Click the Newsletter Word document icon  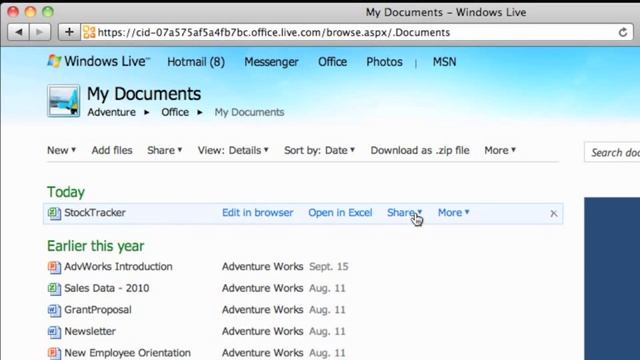(x=54, y=332)
